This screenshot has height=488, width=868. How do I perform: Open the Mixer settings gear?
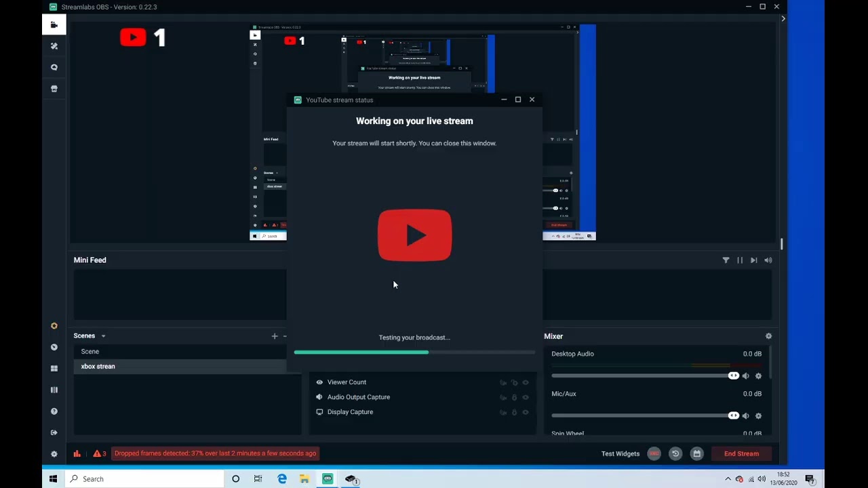(768, 336)
